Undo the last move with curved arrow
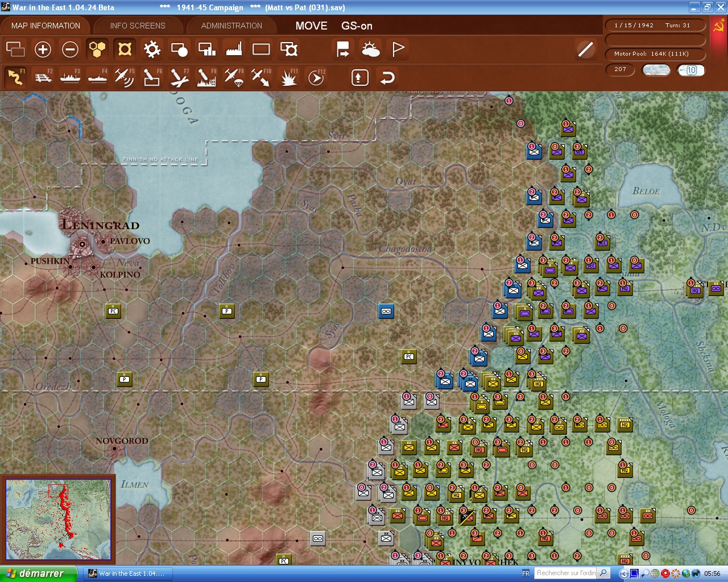 point(387,77)
